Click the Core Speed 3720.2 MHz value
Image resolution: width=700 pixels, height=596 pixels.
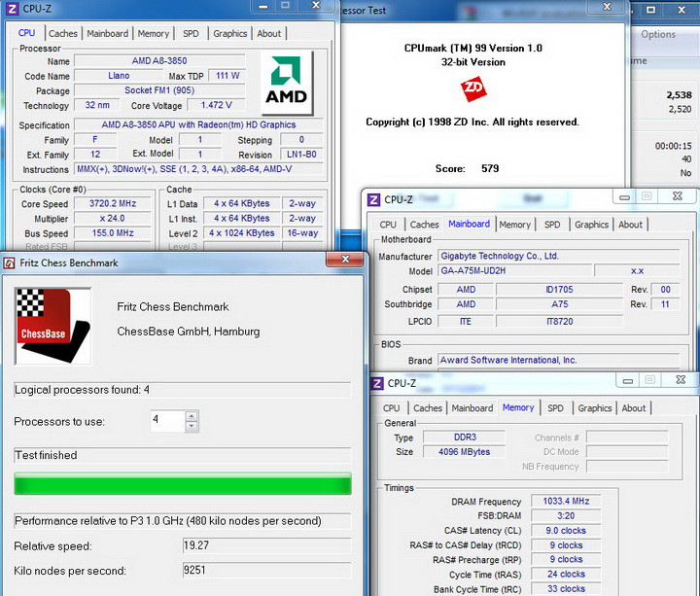pos(113,203)
